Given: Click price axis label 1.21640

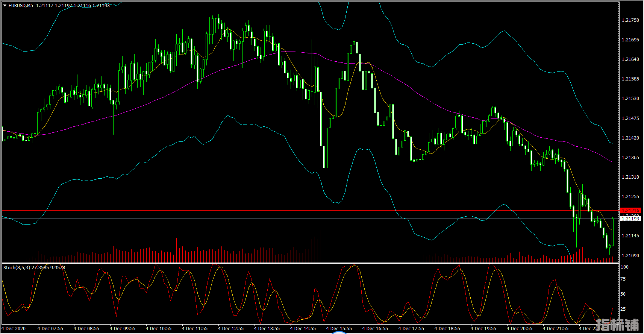Looking at the screenshot, I should coord(630,59).
